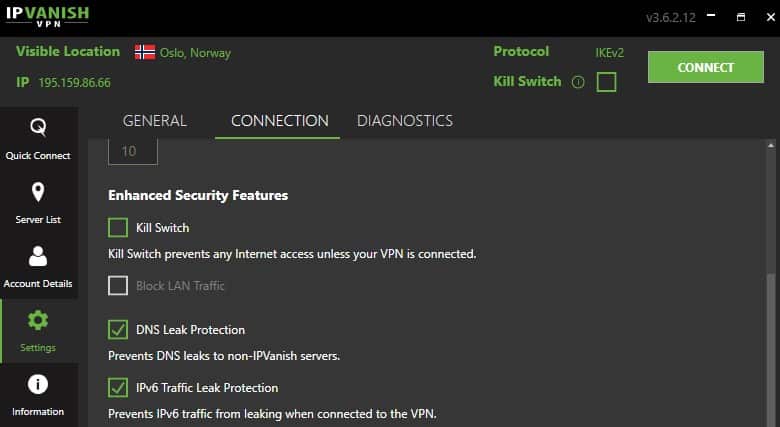This screenshot has width=780, height=427.
Task: Uncheck DNS Leak Protection
Action: 118,329
